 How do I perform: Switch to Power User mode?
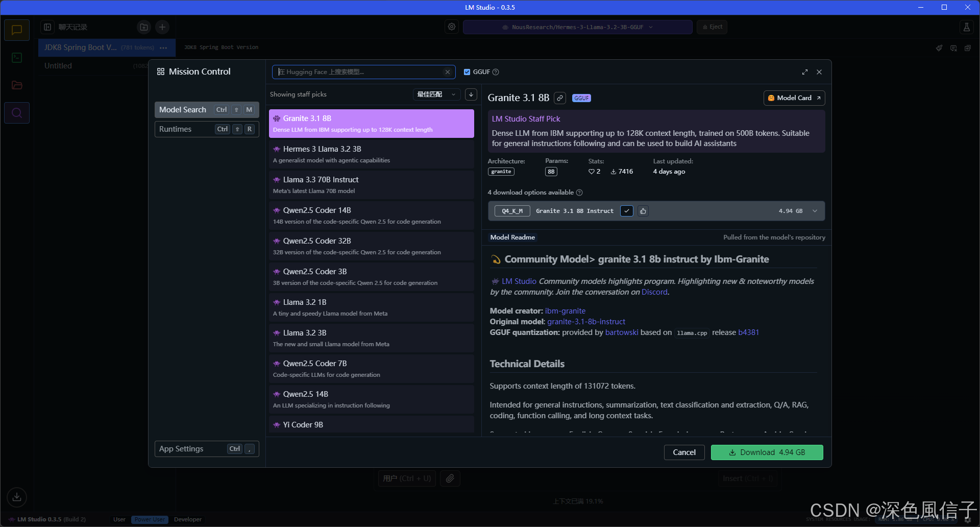click(x=150, y=519)
